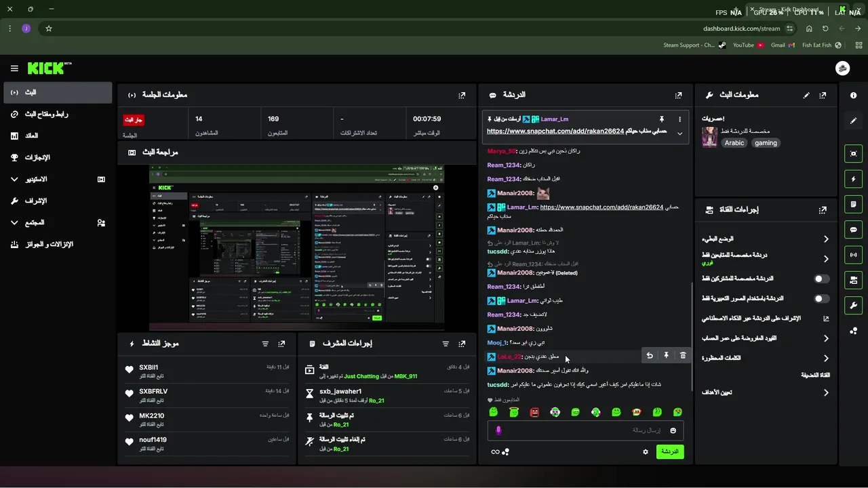Open the three-dot options on the pinned message

[x=680, y=119]
